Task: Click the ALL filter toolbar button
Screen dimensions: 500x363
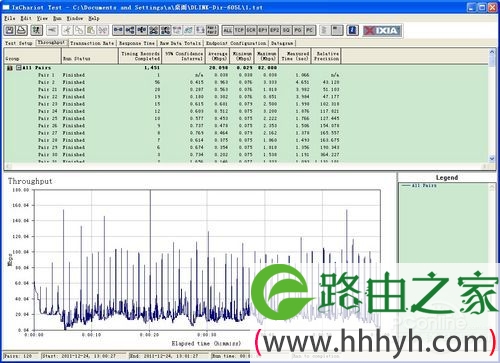Action: point(228,30)
